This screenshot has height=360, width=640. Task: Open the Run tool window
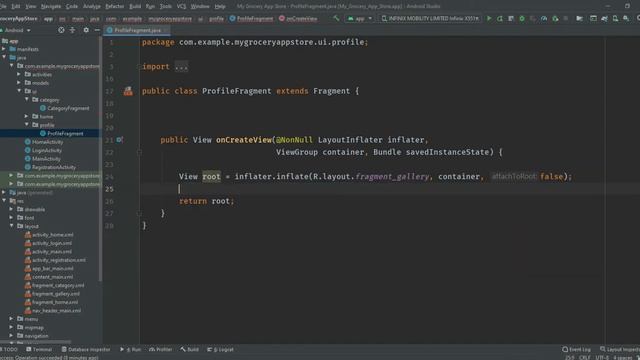(x=131, y=349)
